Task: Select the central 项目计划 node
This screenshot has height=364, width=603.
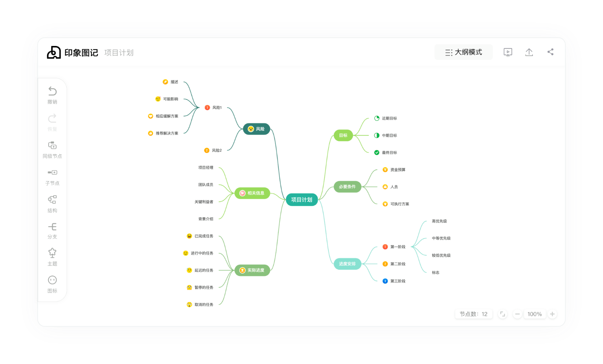Action: coord(302,200)
